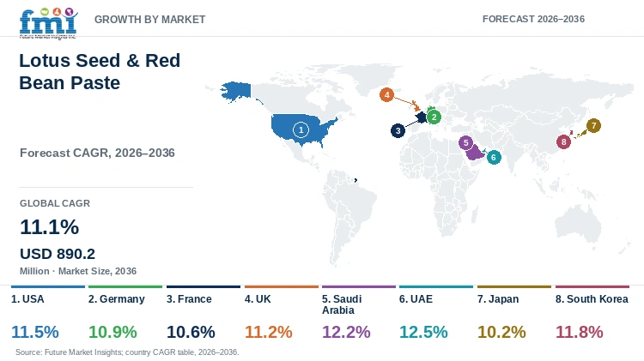This screenshot has width=644, height=361.
Task: Click the Saudi Arabia 12.2% value
Action: (346, 332)
